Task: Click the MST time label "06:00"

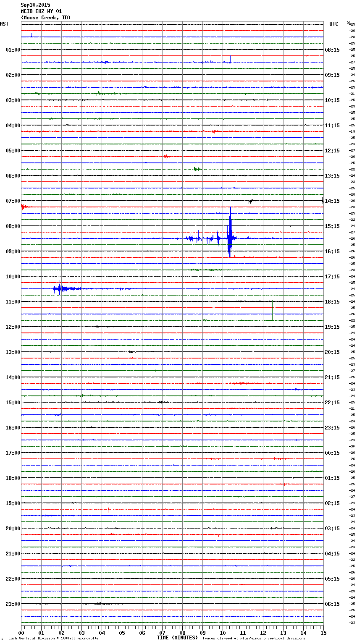Action: (13, 176)
